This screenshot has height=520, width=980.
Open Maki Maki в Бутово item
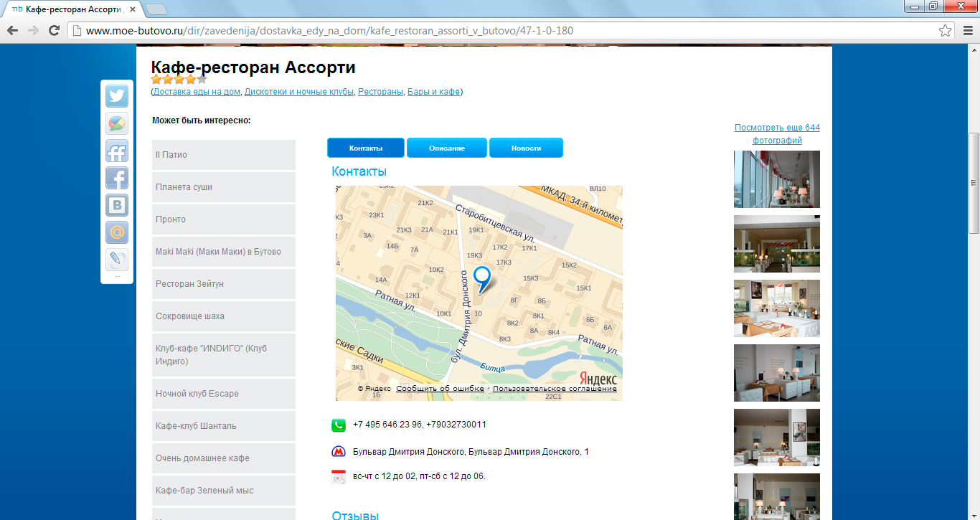click(224, 252)
